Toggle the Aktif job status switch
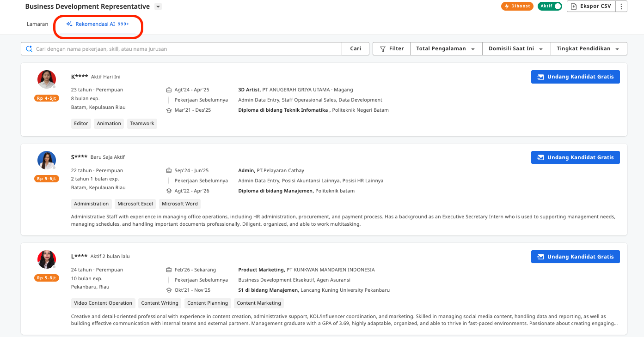644x337 pixels. [x=550, y=6]
